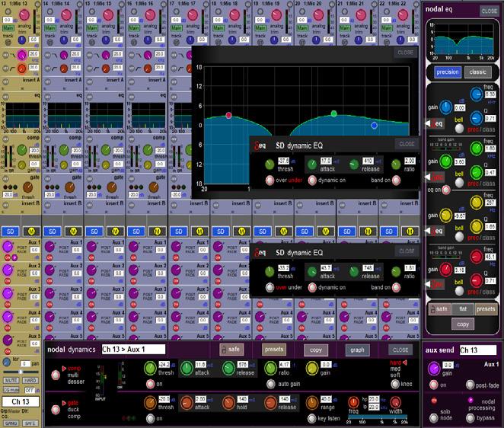The height and width of the screenshot is (428, 504).
Task: Toggle dynamic on in upper SD dynamic EQ
Action: coord(312,180)
